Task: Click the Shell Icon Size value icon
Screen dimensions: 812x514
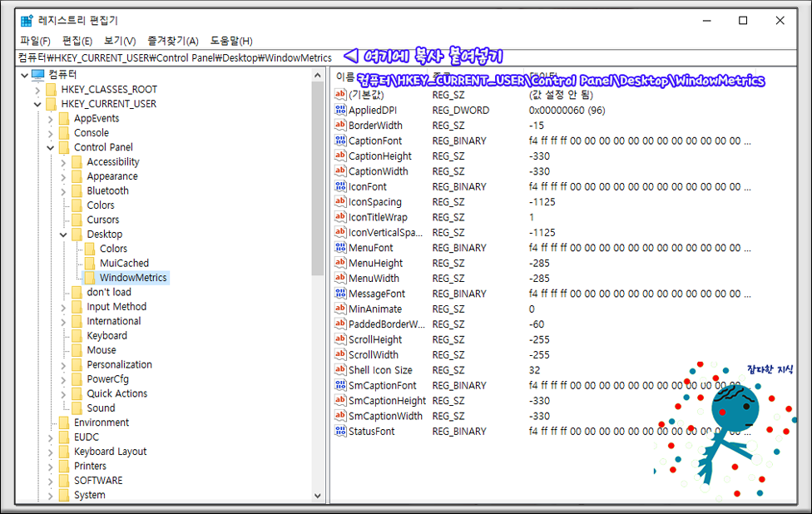Action: point(340,369)
